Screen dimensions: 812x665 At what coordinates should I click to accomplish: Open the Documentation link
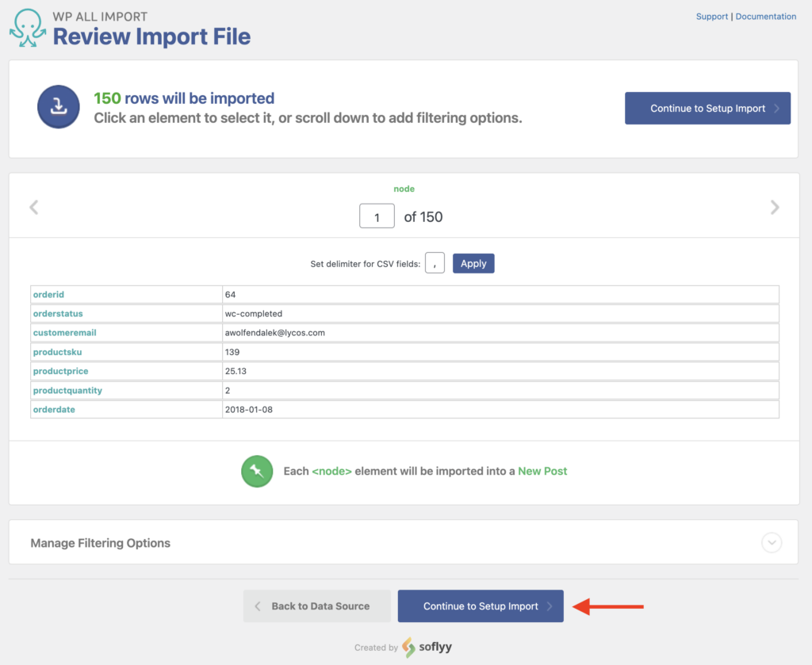pos(765,16)
